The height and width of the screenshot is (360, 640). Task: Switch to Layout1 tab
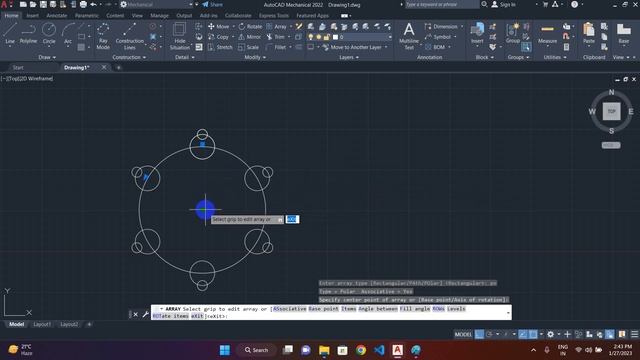(x=42, y=324)
